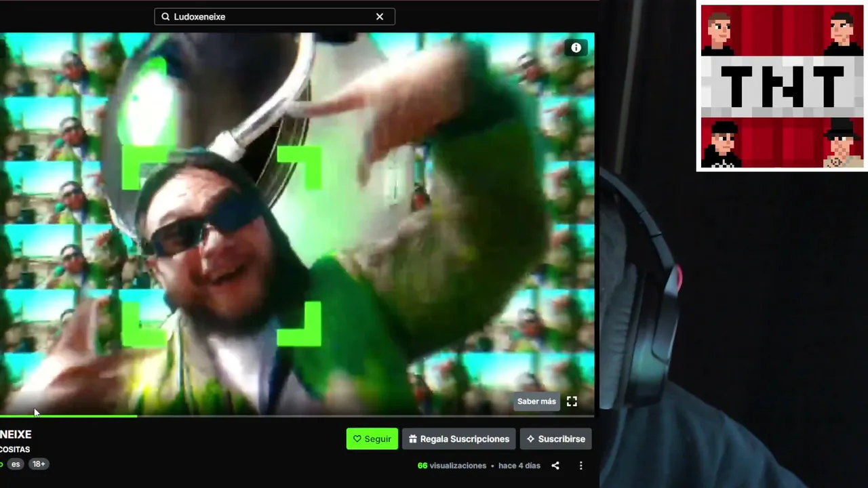This screenshot has width=868, height=488.
Task: Click the Regala Suscripciones button
Action: [459, 439]
